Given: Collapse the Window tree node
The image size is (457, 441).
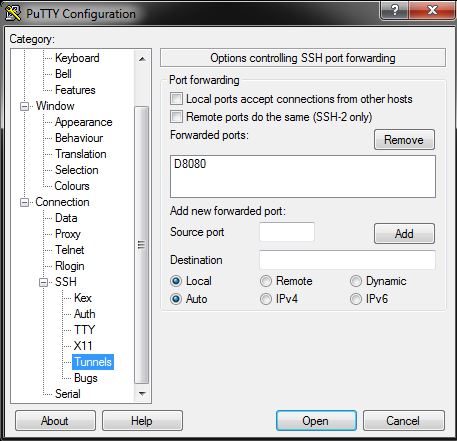Looking at the screenshot, I should tap(24, 106).
